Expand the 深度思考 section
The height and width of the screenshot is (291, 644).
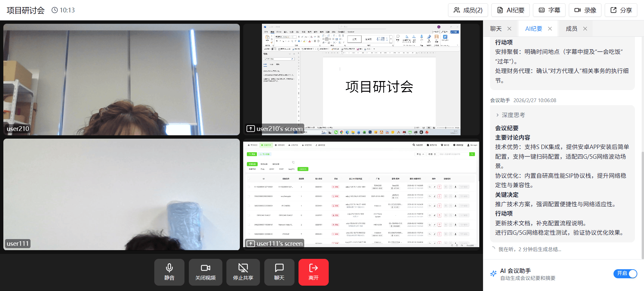pyautogui.click(x=510, y=115)
